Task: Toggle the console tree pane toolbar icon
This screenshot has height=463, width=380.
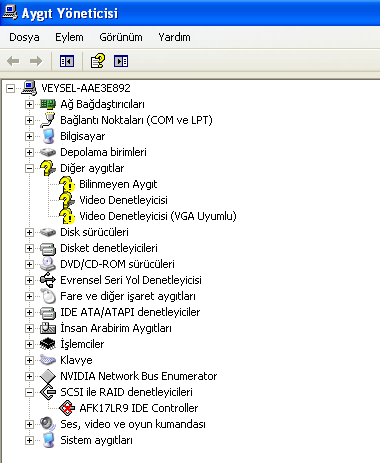Action: tap(67, 61)
